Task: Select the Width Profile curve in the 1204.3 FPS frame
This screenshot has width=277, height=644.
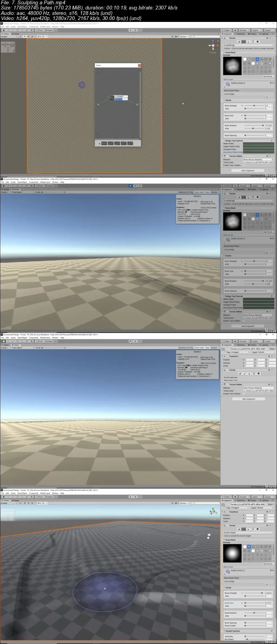Action: point(259,299)
